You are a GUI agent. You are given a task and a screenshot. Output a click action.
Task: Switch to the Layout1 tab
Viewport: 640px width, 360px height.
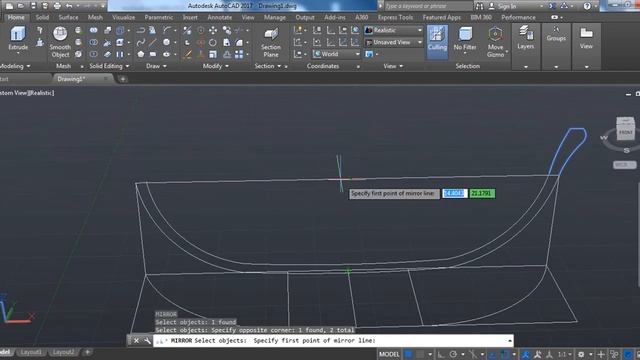31,352
